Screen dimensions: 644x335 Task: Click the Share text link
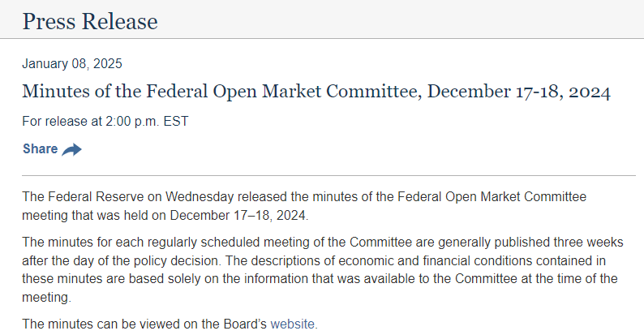tap(40, 149)
